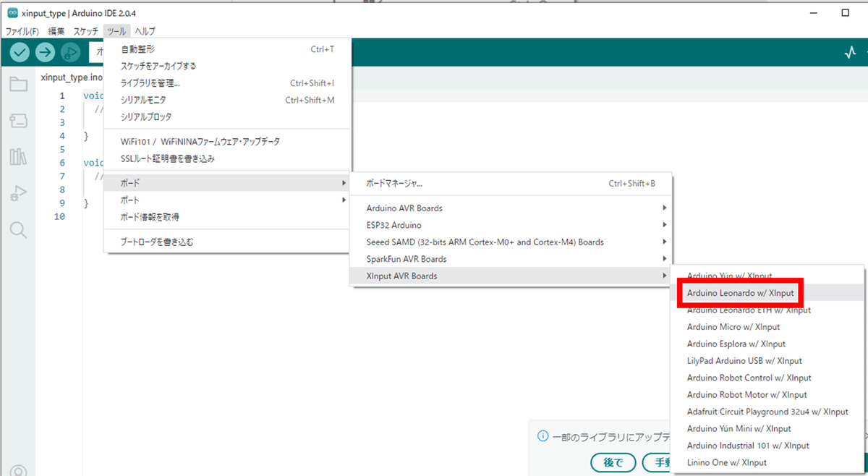868x476 pixels.
Task: Expand the ポート submenu
Action: [x=228, y=200]
